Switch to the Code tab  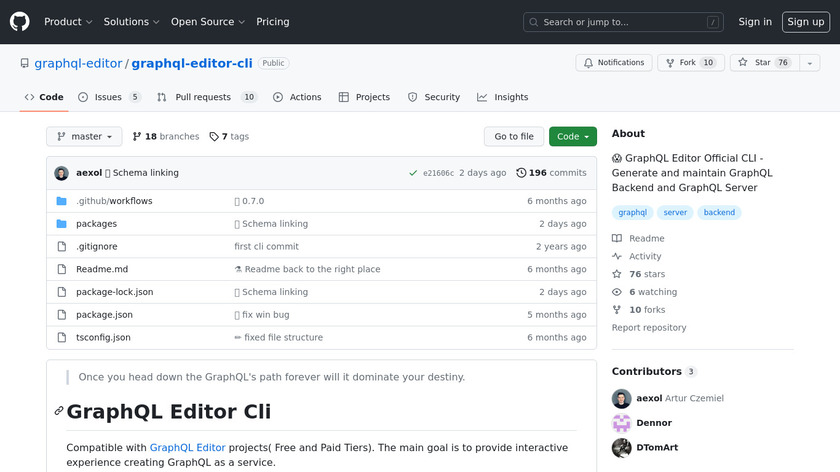click(44, 97)
